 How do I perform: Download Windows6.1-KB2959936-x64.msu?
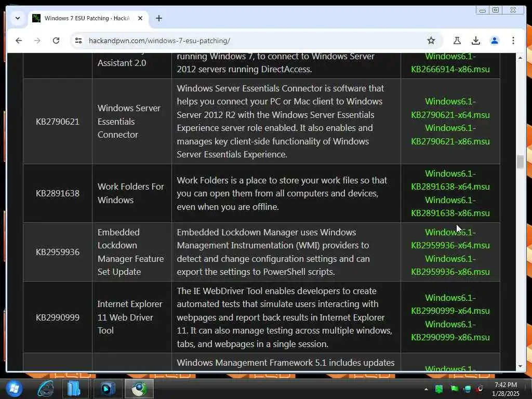tap(450, 239)
